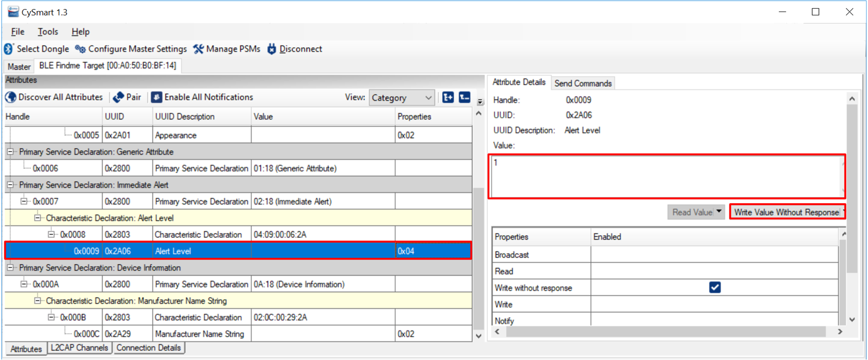Select the BLE Findme Target tab

point(108,65)
